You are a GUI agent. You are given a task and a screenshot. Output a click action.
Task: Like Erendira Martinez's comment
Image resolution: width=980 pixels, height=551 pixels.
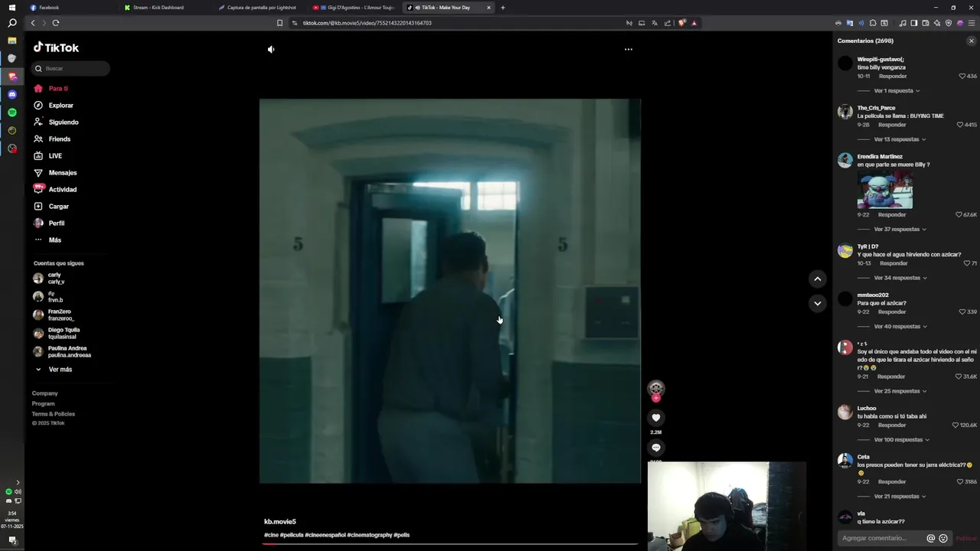click(x=959, y=215)
